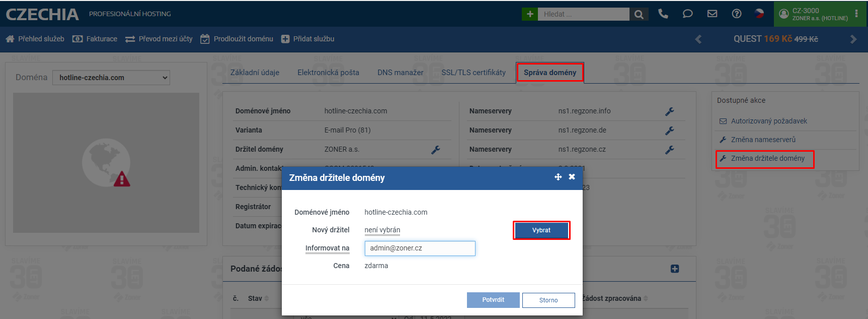868x319 pixels.
Task: Click the magnifier search icon
Action: pos(639,14)
